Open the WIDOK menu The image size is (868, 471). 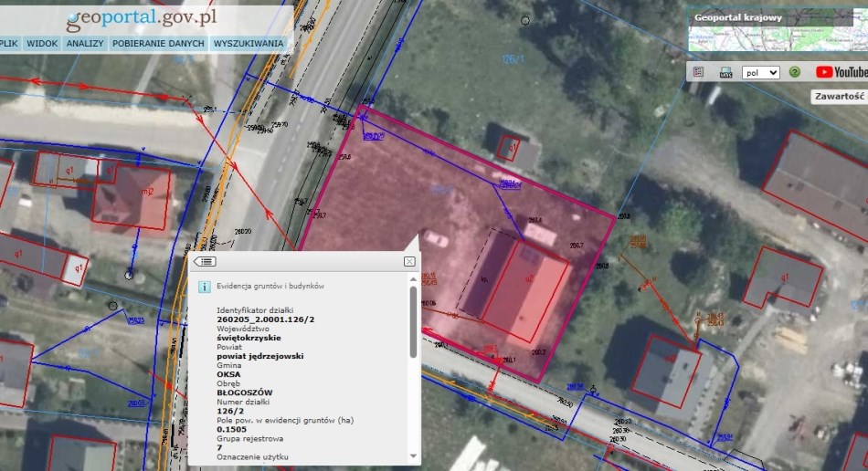pos(42,43)
